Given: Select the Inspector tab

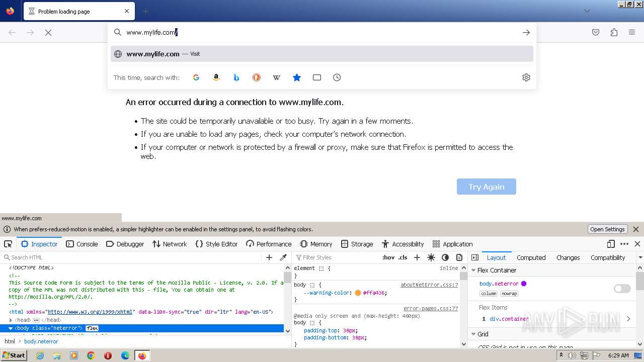Looking at the screenshot, I should point(39,244).
